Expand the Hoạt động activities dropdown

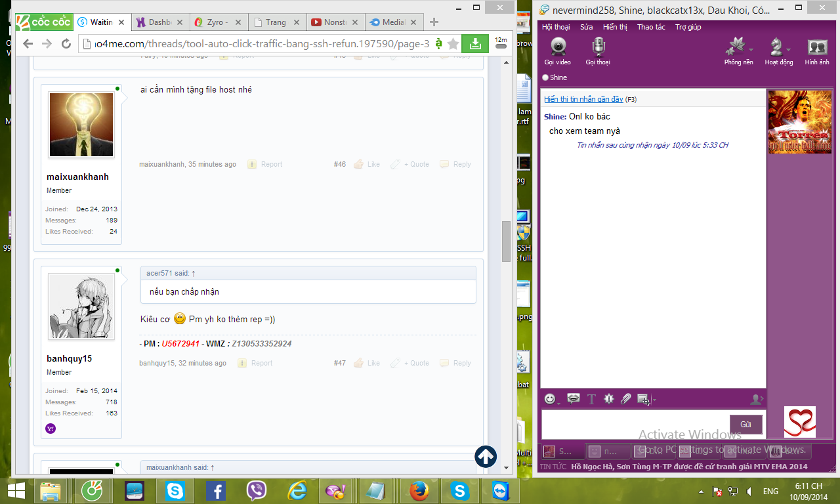(789, 49)
